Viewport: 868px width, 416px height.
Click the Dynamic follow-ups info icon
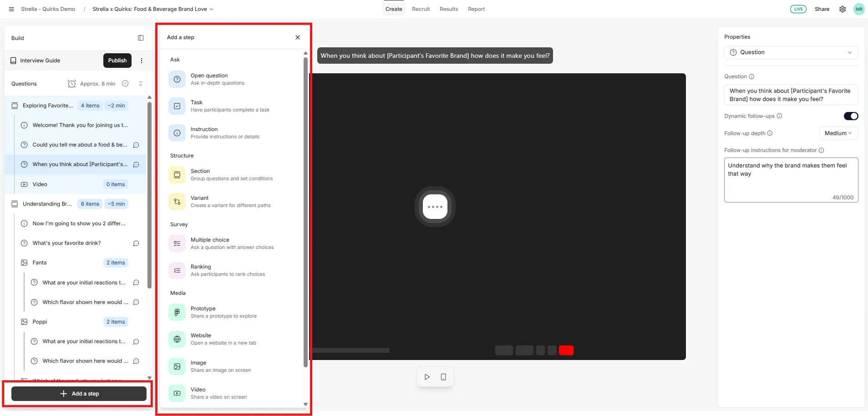pos(779,116)
